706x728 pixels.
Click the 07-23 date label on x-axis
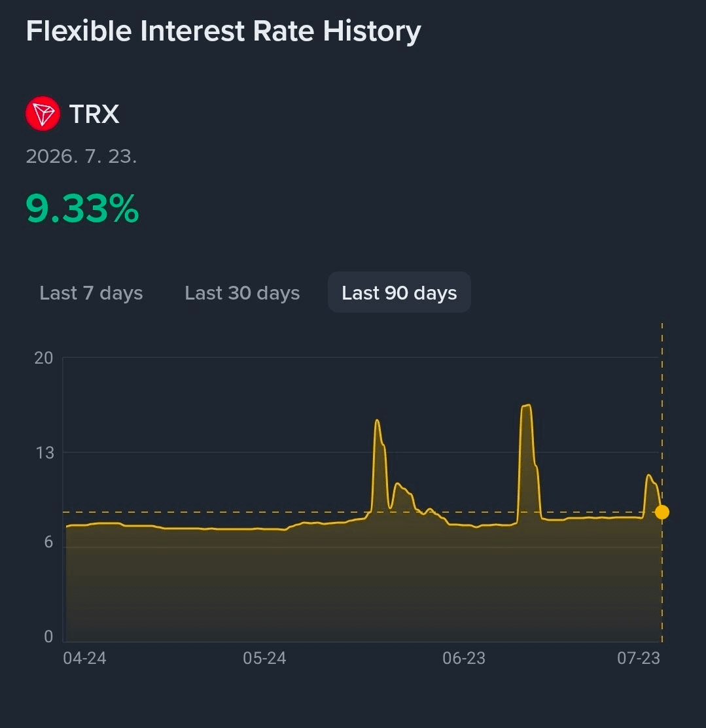[x=638, y=658]
